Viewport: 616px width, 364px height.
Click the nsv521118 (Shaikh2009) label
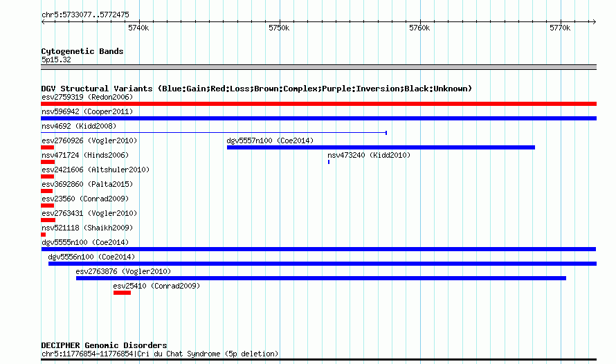pyautogui.click(x=87, y=228)
